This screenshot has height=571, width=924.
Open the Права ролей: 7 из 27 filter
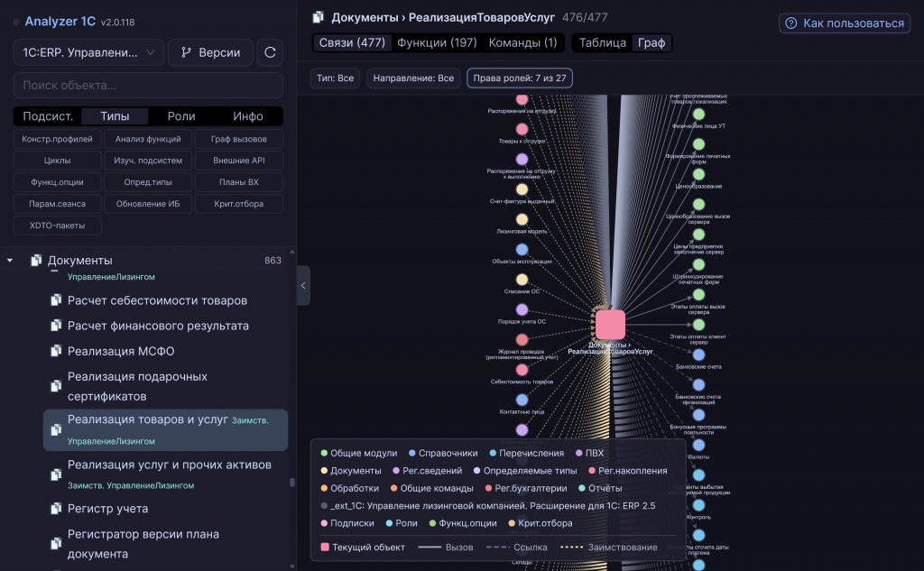[519, 78]
